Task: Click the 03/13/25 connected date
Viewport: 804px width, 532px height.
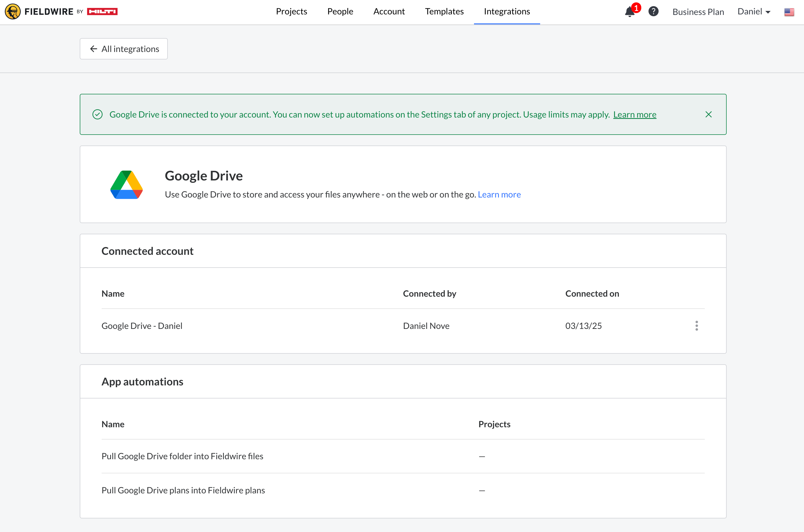Action: click(x=583, y=326)
